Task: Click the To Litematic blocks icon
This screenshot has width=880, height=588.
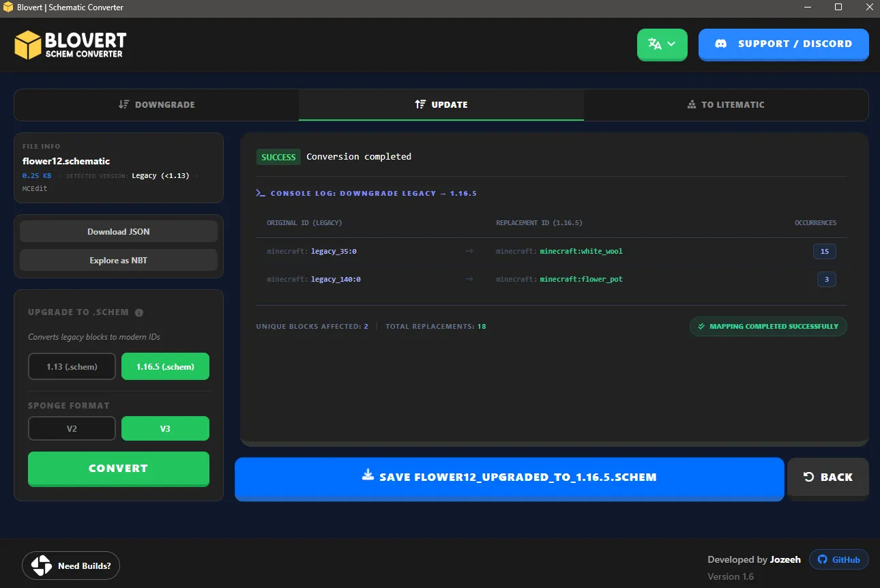Action: point(692,104)
